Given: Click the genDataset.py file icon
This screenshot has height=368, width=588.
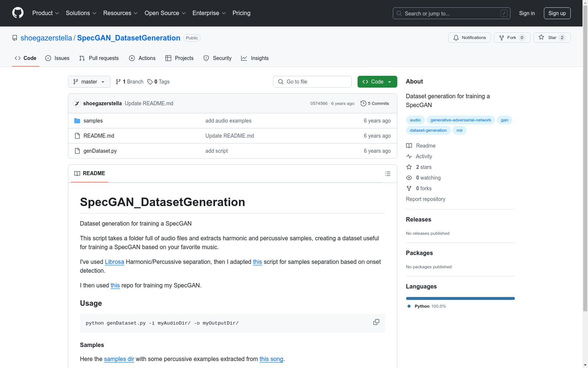Looking at the screenshot, I should pos(77,151).
